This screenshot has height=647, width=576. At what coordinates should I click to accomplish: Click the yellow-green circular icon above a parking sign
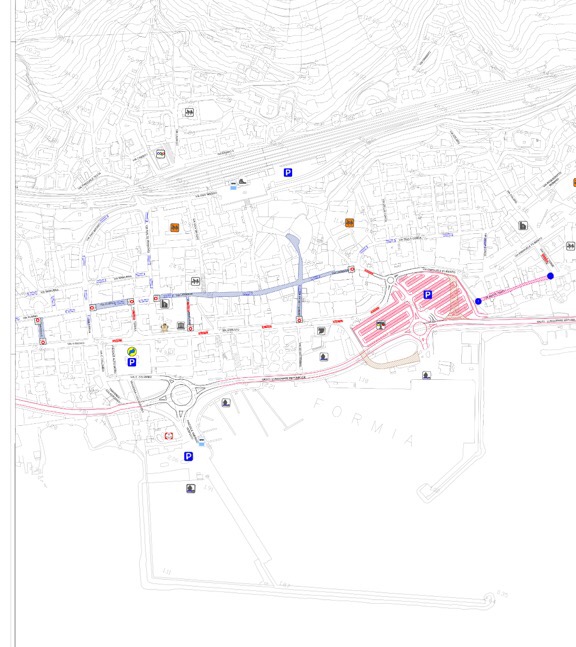pos(132,352)
